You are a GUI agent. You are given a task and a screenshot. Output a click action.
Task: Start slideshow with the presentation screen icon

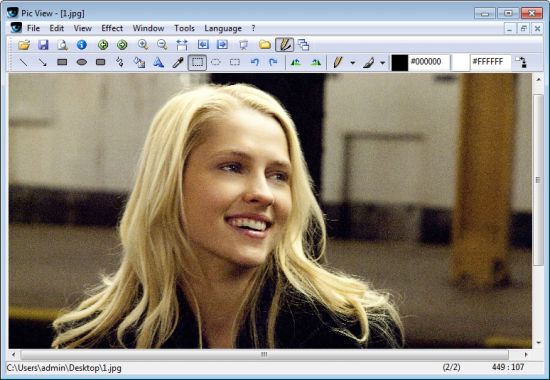[x=243, y=45]
